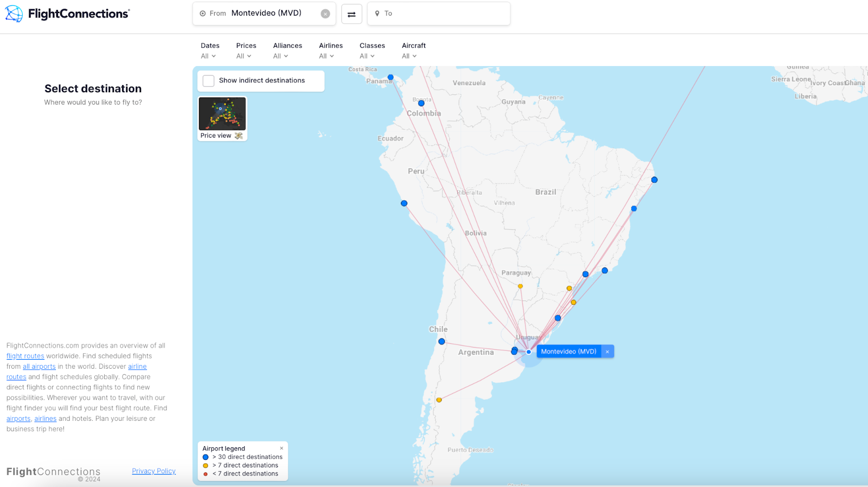Open the airports link in footer text

click(18, 419)
